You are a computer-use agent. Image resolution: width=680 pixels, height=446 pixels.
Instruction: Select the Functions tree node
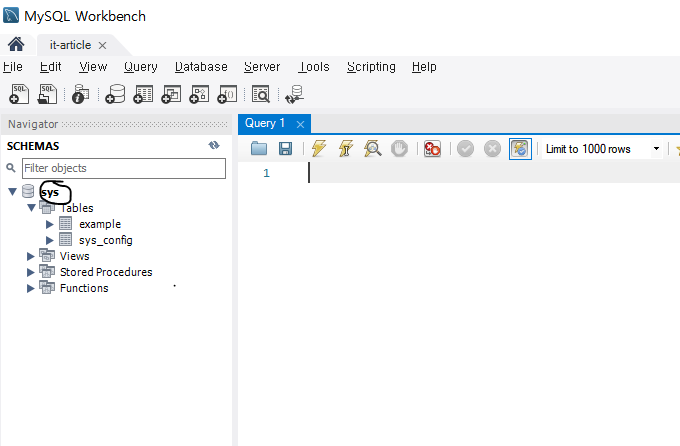pos(84,289)
